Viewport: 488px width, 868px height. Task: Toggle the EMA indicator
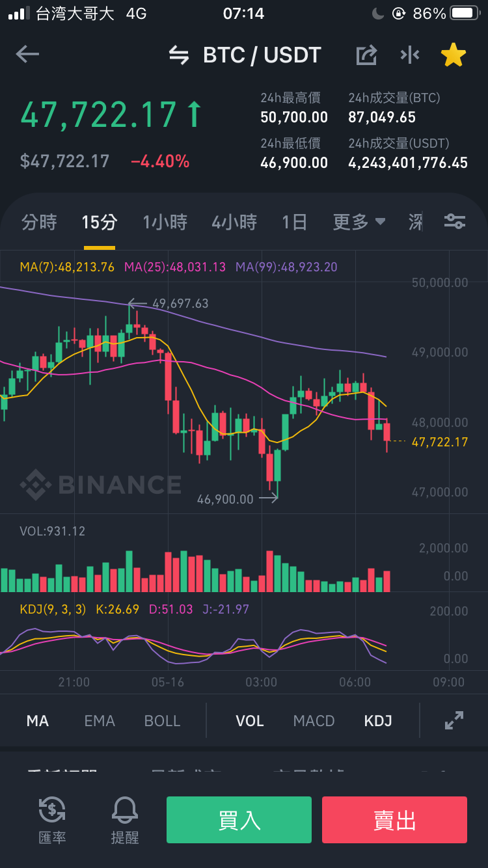pos(100,721)
